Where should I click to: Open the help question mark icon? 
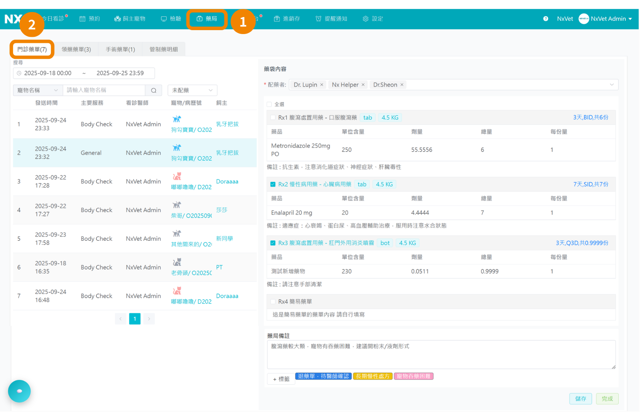tap(545, 19)
